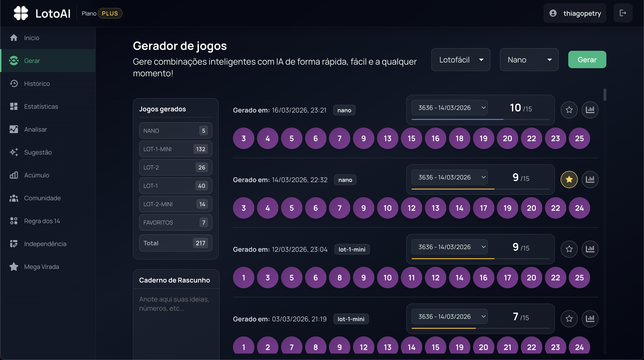Filter by FAVORITOS games
The width and height of the screenshot is (644, 360).
[176, 222]
